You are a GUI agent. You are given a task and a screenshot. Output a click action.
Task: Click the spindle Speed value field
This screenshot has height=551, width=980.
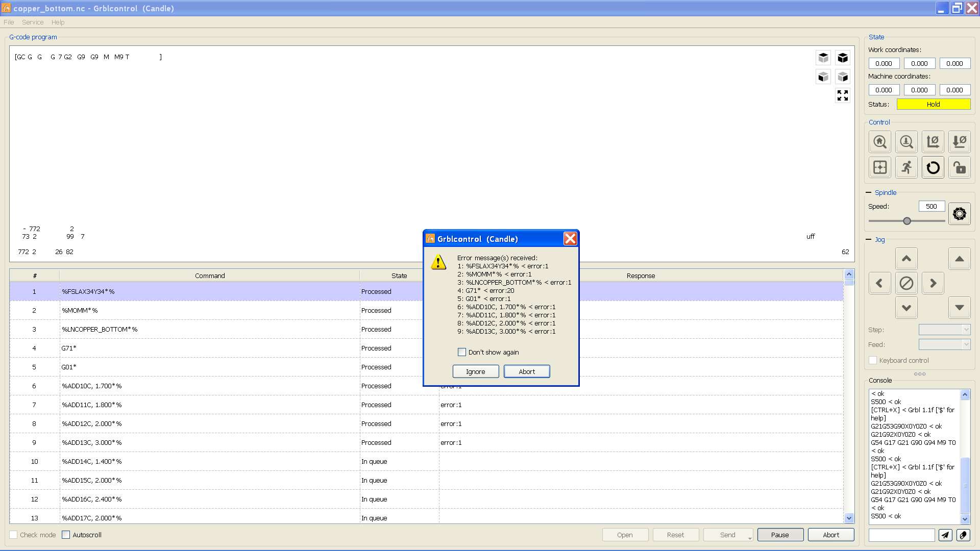point(932,206)
